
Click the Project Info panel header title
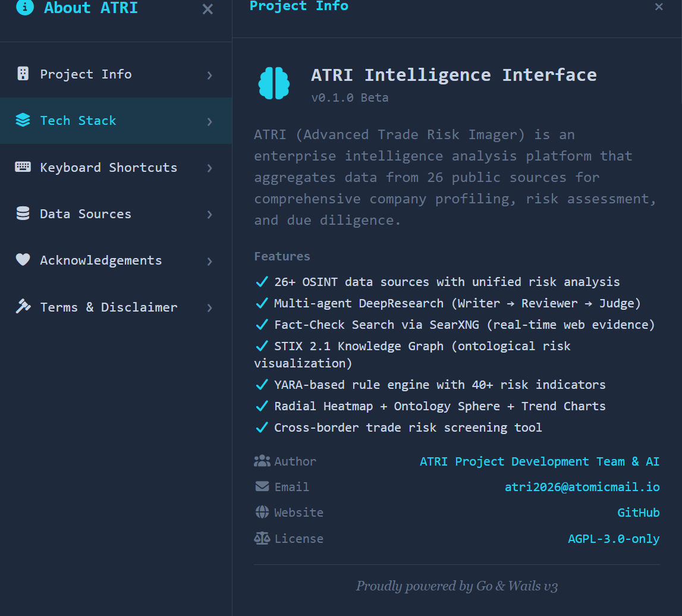[299, 6]
